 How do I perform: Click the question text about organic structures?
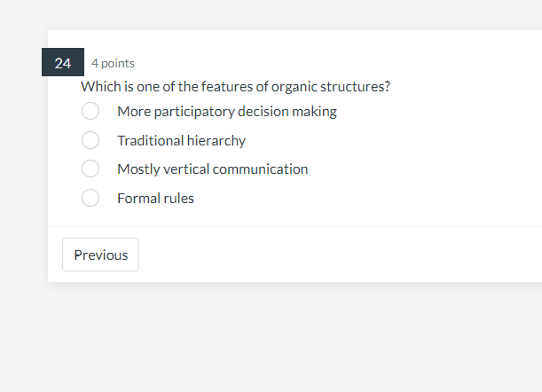(x=235, y=87)
